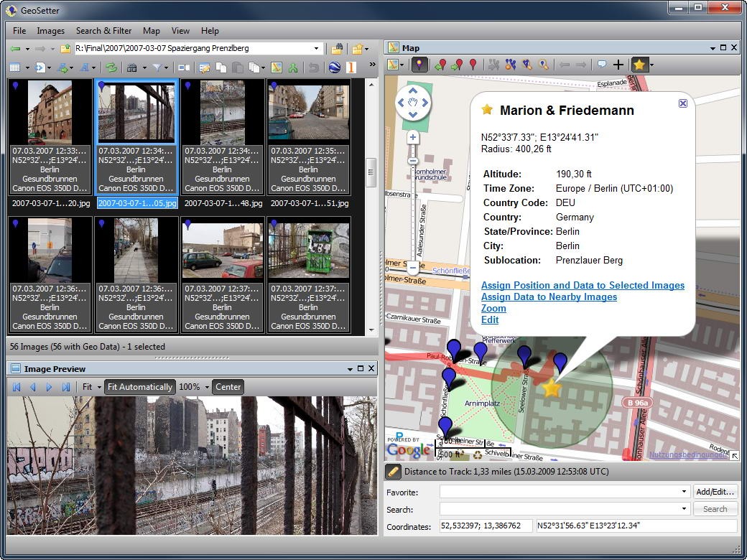Image resolution: width=747 pixels, height=560 pixels.
Task: Open the Favorite combo box
Action: point(684,492)
